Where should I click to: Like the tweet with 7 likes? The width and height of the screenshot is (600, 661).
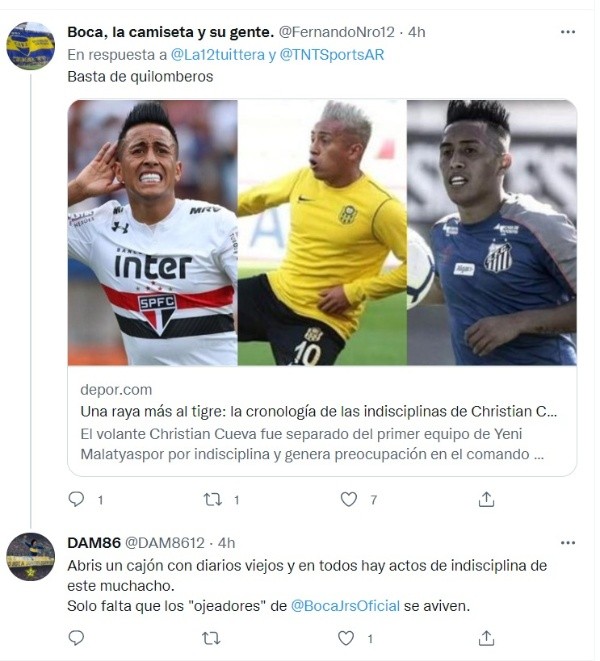tap(349, 499)
